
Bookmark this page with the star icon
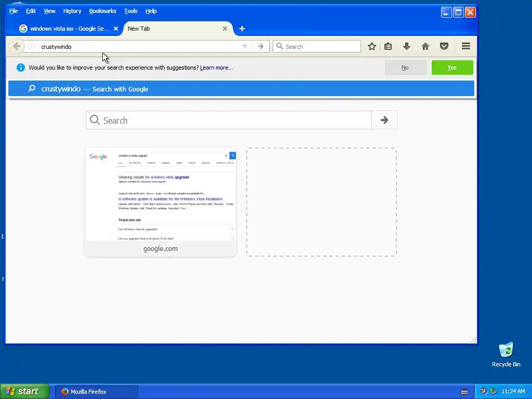[x=372, y=46]
